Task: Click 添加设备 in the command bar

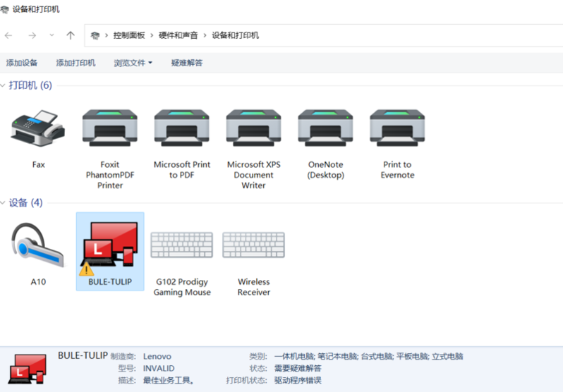Action: click(x=22, y=63)
